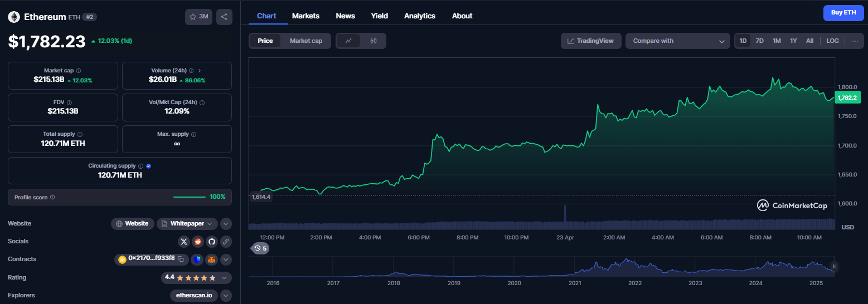Screen dimensions: 868x304
Task: Click the Profile score 100% progress bar
Action: (x=190, y=197)
